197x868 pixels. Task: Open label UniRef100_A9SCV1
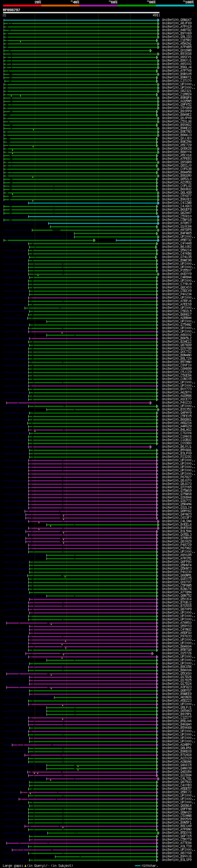(x=177, y=57)
